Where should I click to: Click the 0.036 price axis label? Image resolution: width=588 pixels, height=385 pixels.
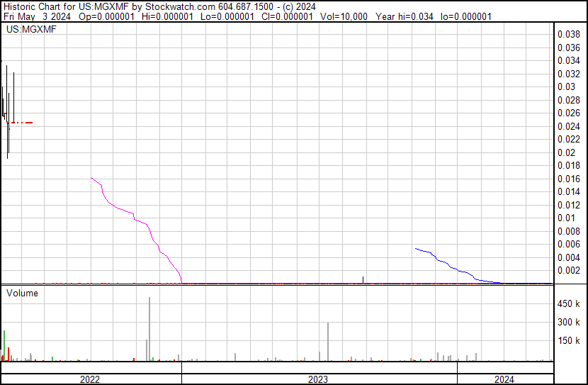tap(568, 48)
